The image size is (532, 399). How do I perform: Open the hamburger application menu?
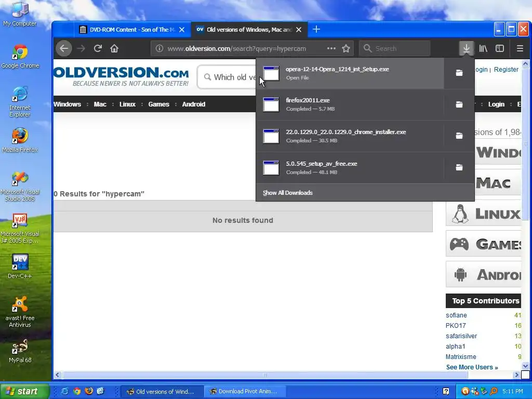[520, 48]
